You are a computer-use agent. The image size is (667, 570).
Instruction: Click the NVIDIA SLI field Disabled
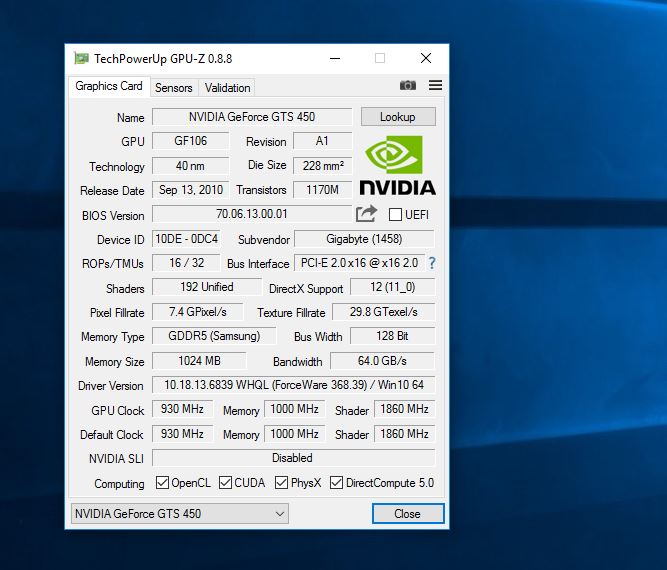(294, 458)
